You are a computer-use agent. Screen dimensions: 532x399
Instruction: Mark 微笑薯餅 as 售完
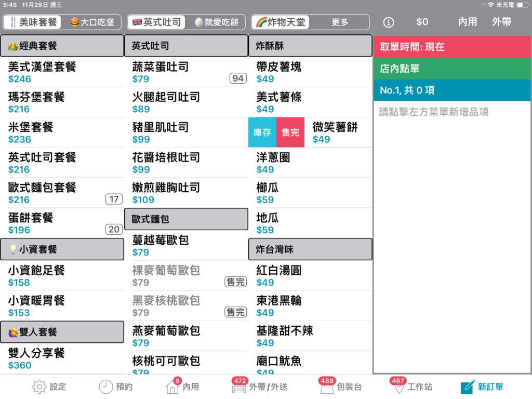(x=290, y=132)
